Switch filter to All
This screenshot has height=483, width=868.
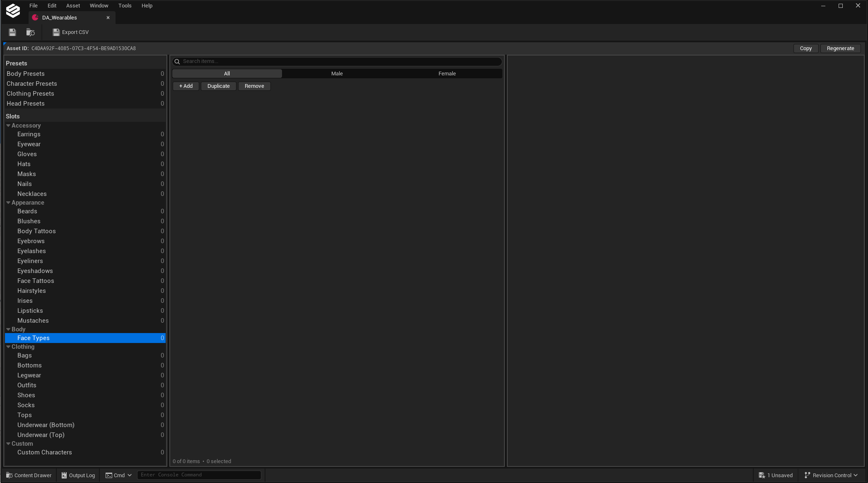tap(227, 74)
